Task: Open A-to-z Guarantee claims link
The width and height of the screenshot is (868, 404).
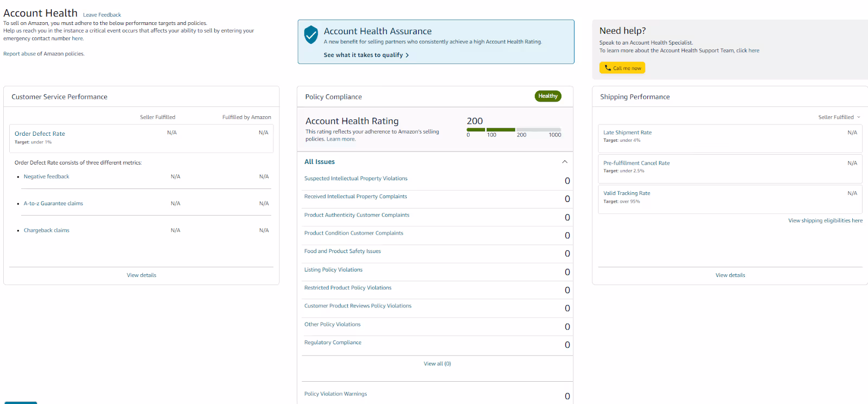Action: (x=53, y=204)
